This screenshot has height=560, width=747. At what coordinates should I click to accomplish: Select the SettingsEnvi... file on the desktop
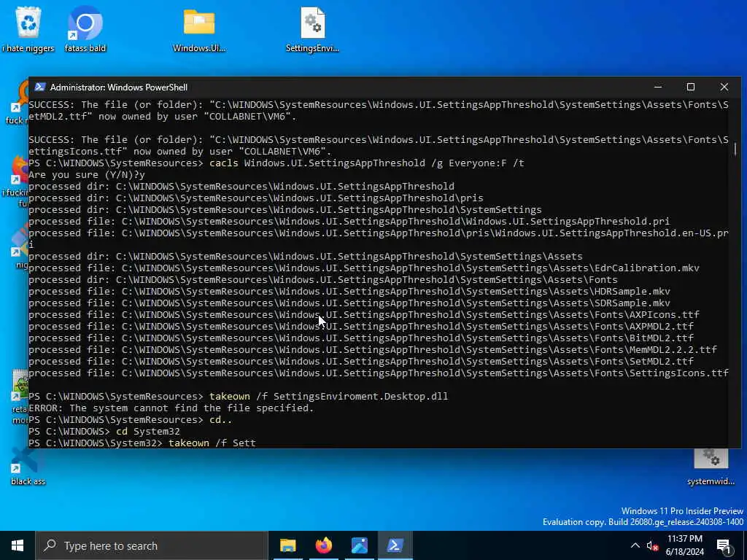312,28
